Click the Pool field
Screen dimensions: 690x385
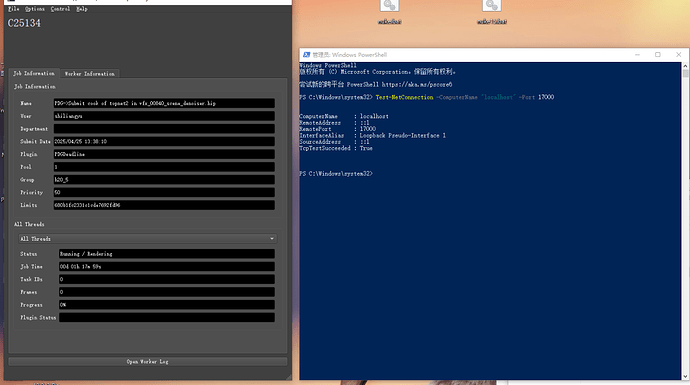click(164, 167)
